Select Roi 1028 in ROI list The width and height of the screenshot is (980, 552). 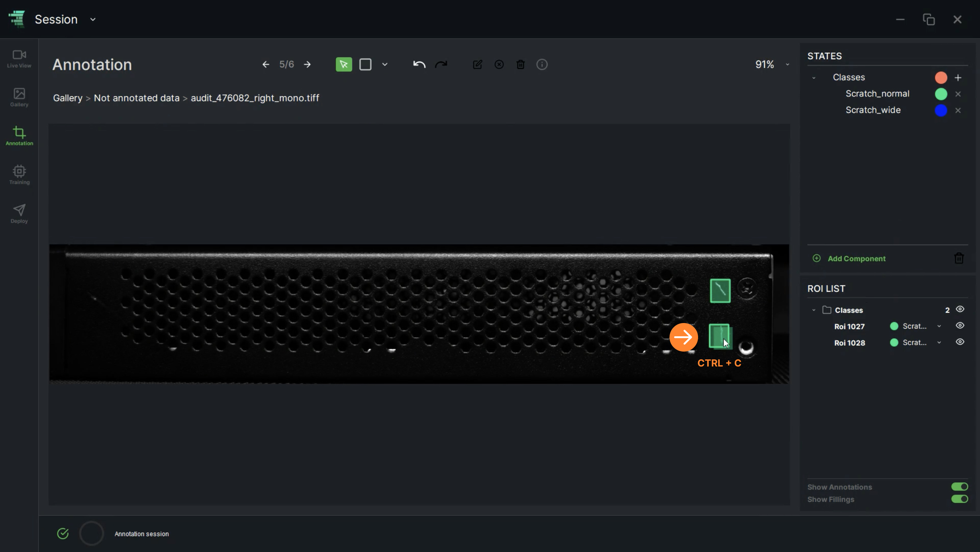[x=849, y=343]
